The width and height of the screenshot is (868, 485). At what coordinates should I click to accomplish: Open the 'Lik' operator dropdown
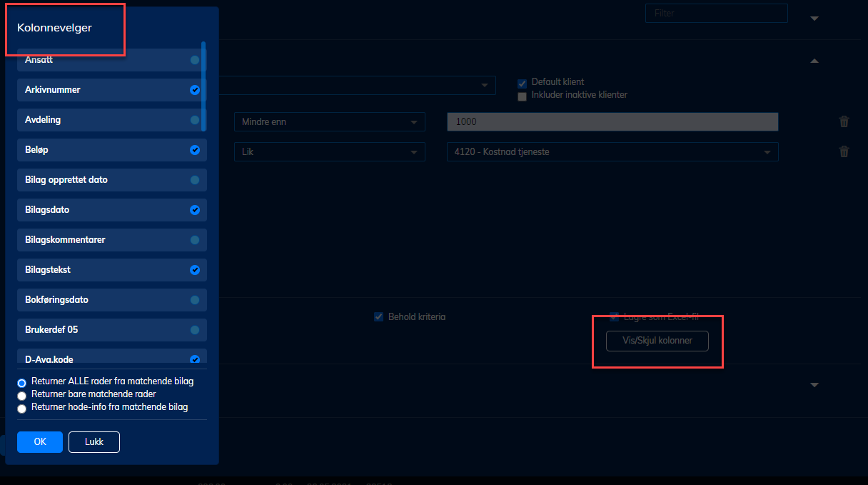pos(329,151)
